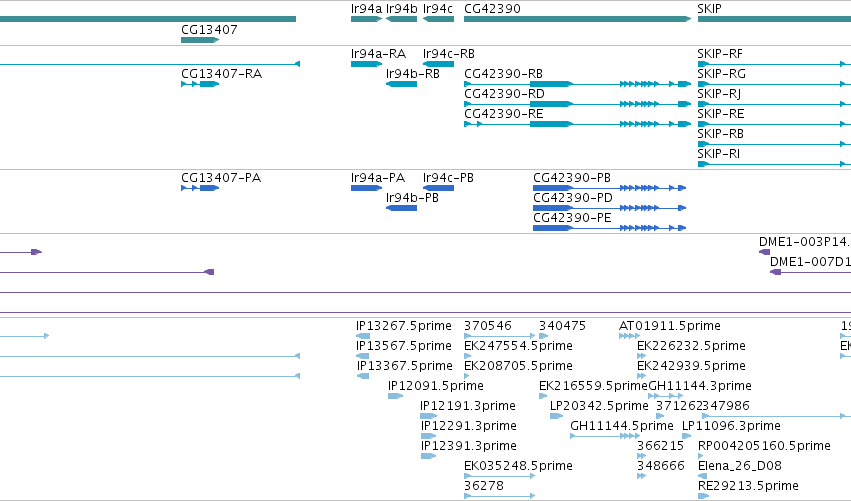Viewport: 851px width, 501px height.
Task: Choose the EK226232.5prime label
Action: coord(691,346)
